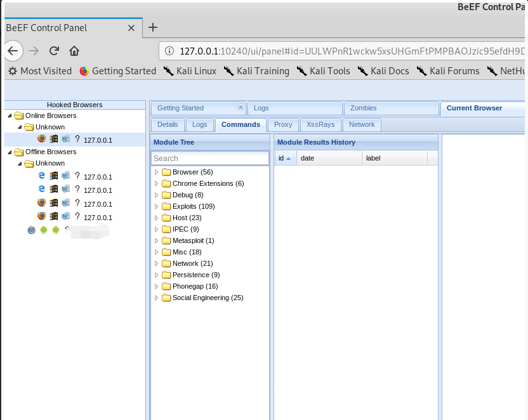Select the Commands sub-tab
The width and height of the screenshot is (528, 420).
(x=241, y=124)
